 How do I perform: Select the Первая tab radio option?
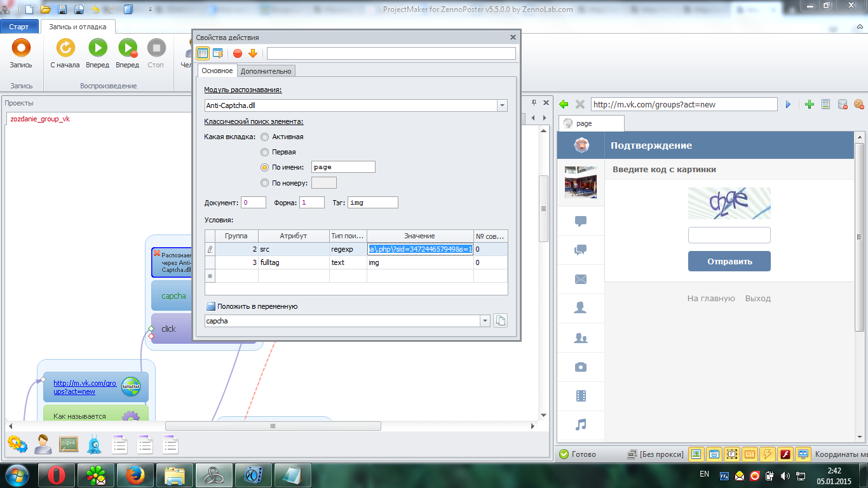[x=265, y=152]
